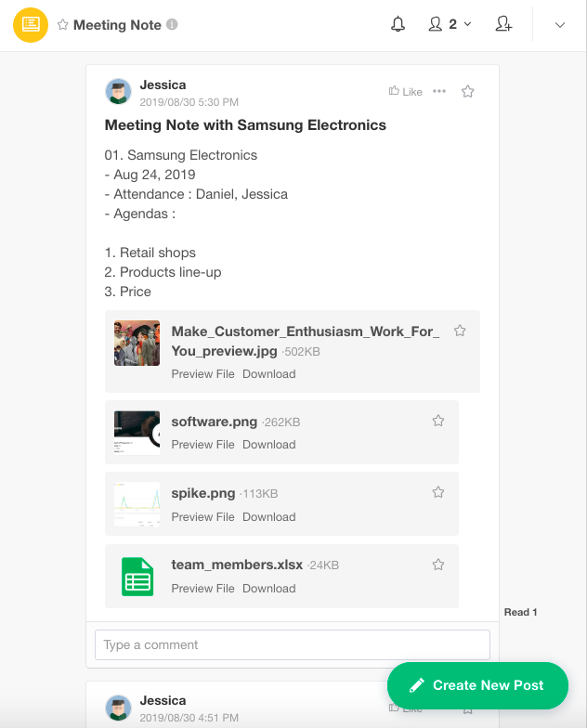
Task: Open the three-dot menu on Jessica's post
Action: [x=439, y=91]
